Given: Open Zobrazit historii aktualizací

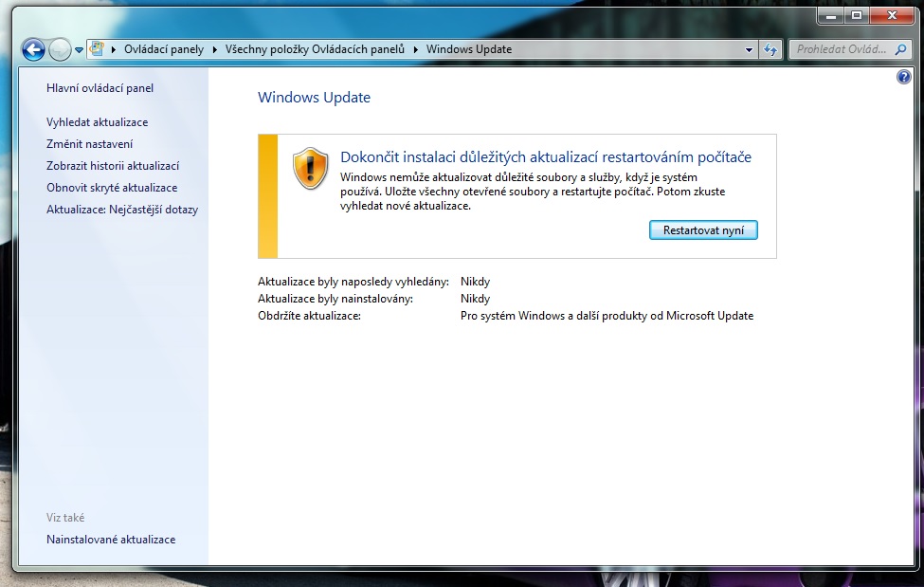Looking at the screenshot, I should [x=113, y=166].
